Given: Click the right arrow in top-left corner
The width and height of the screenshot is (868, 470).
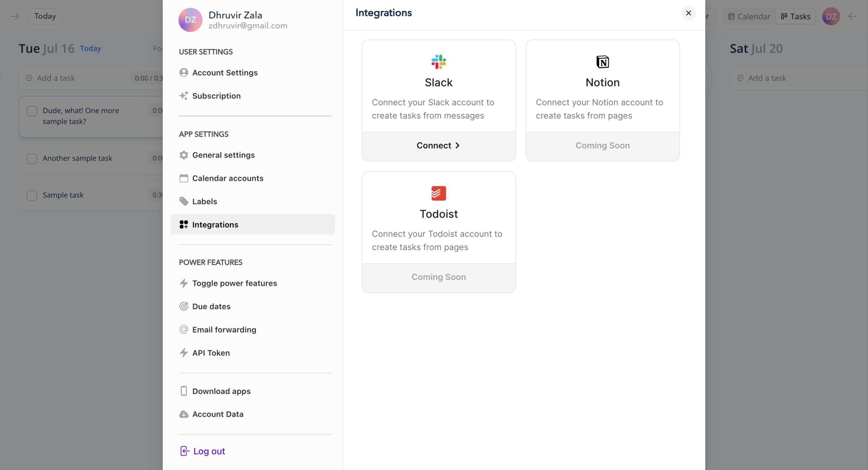Looking at the screenshot, I should click(15, 16).
